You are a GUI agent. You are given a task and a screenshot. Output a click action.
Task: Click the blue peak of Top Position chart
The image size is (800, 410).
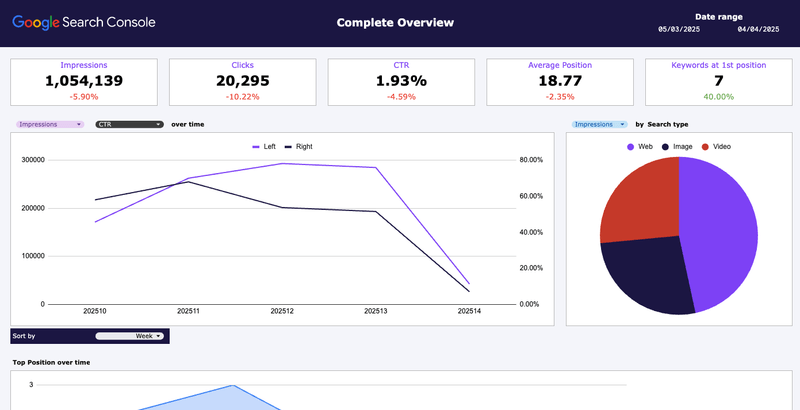click(233, 386)
